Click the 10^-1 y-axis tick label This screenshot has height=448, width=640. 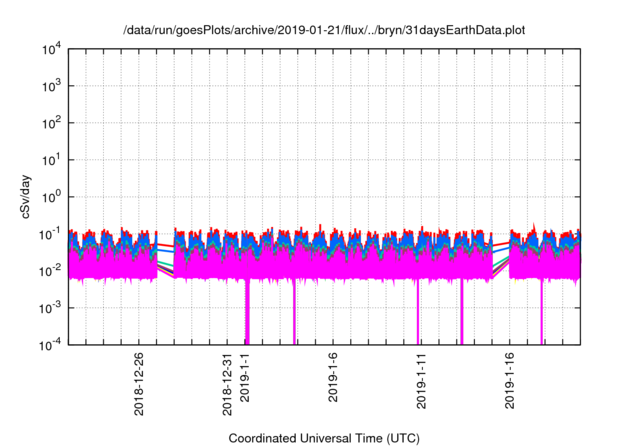[51, 235]
